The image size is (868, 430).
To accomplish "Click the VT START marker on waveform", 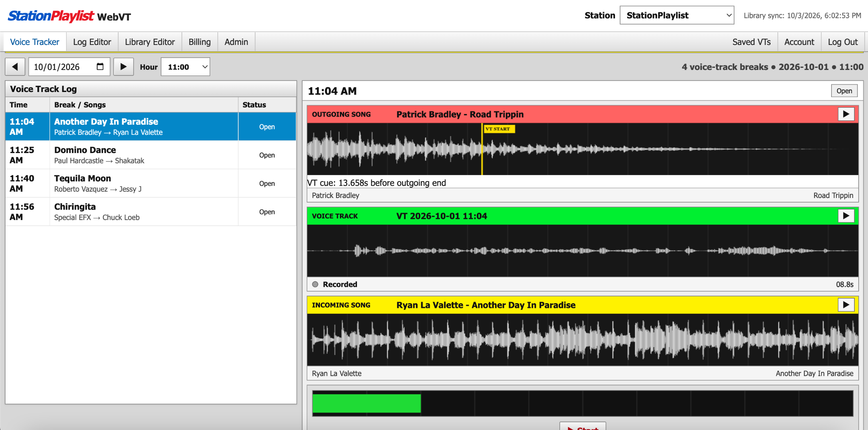I will point(499,129).
